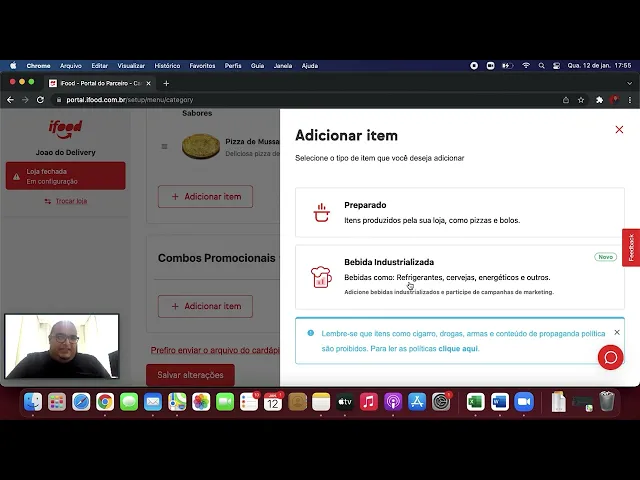Open Zoom from the dock
The width and height of the screenshot is (640, 480).
pos(524,402)
